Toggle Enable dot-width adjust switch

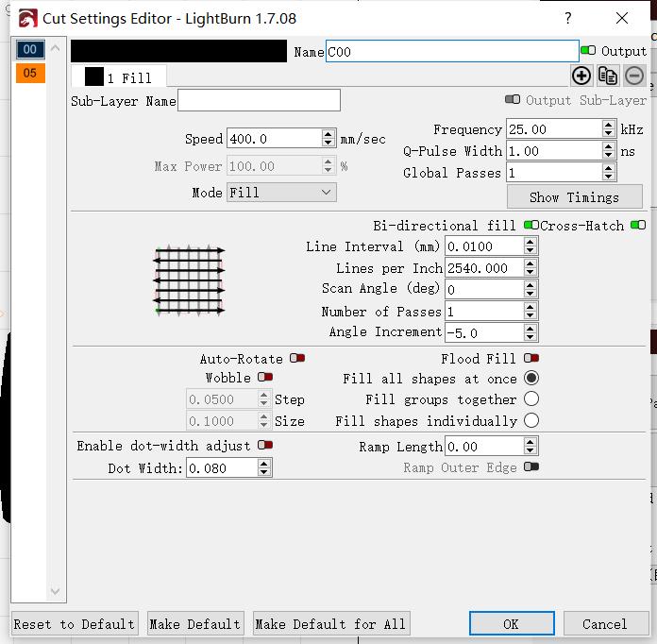(x=265, y=445)
